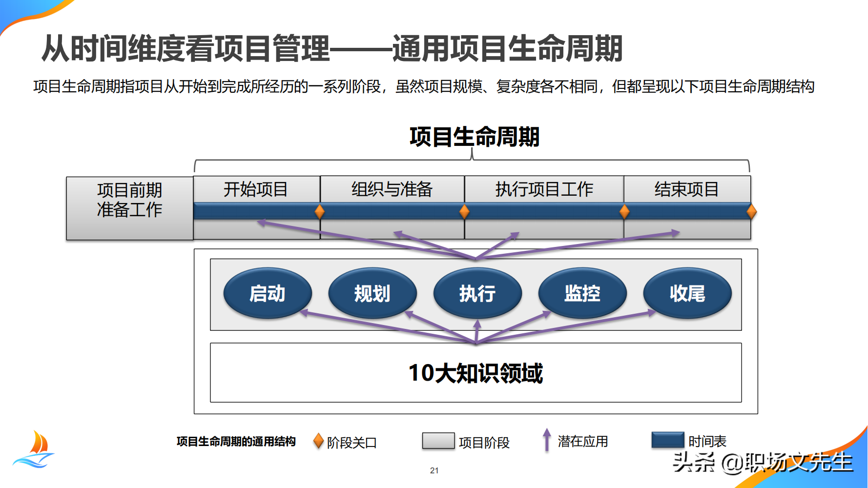This screenshot has width=868, height=488.
Task: Expand the 10大知识领域 section box
Action: [x=477, y=374]
